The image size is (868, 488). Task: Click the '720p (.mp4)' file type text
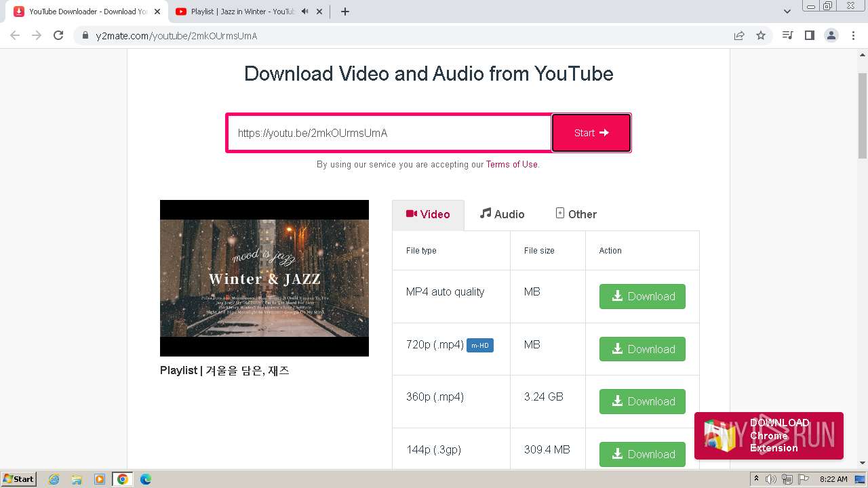pos(435,344)
